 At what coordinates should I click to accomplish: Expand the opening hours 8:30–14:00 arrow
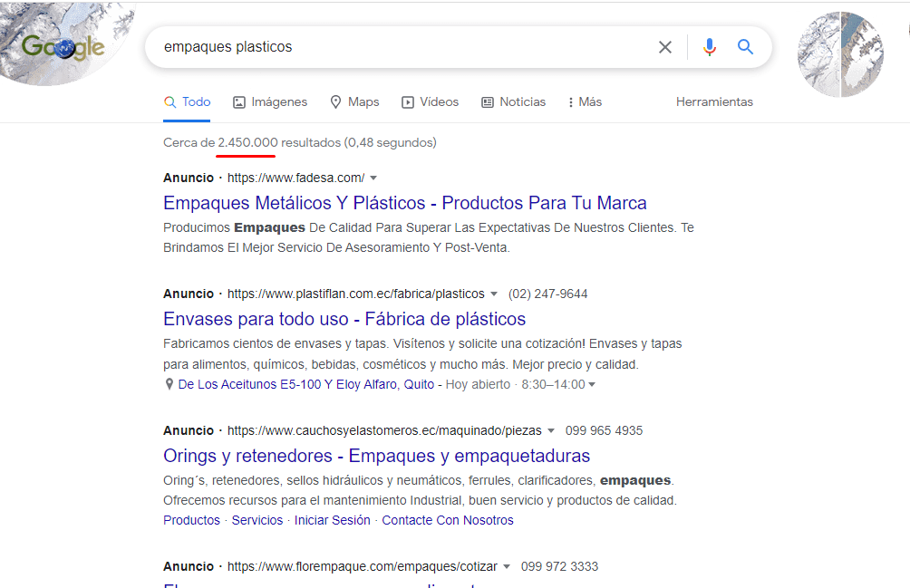point(592,384)
